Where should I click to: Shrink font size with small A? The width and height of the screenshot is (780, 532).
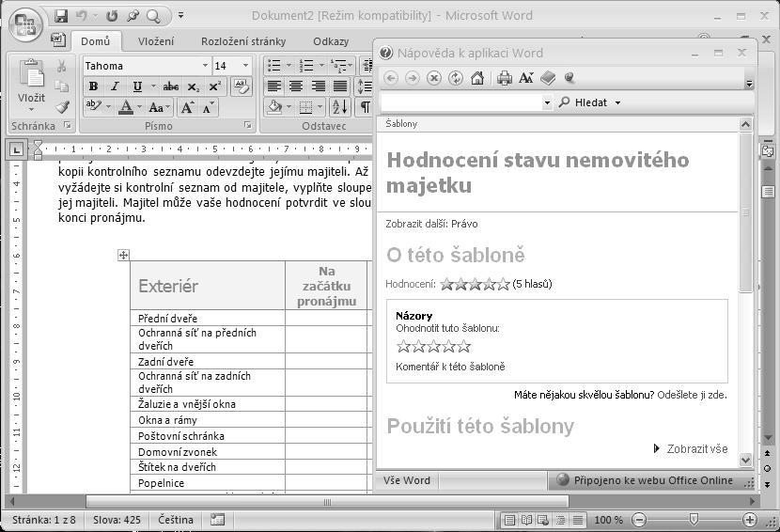[208, 107]
